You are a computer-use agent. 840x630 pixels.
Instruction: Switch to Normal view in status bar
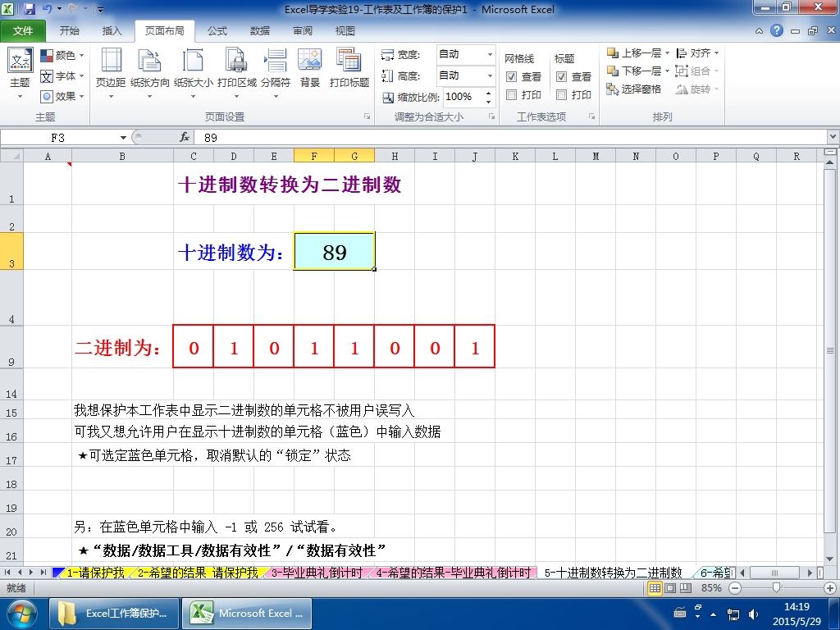tap(655, 588)
